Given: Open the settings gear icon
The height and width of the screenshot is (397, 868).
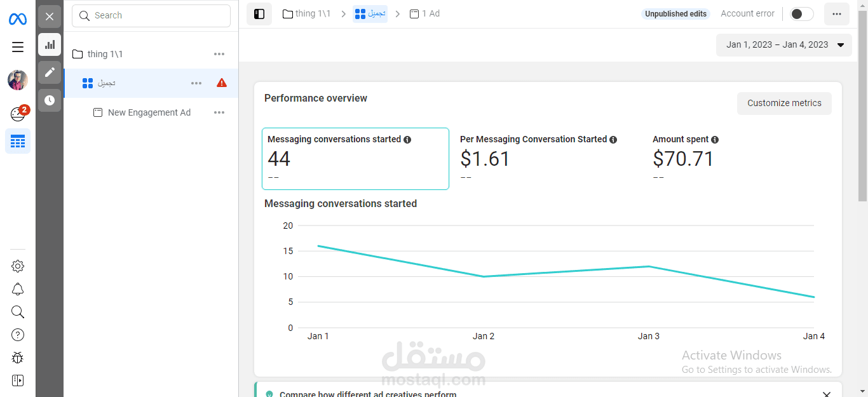Looking at the screenshot, I should (18, 266).
